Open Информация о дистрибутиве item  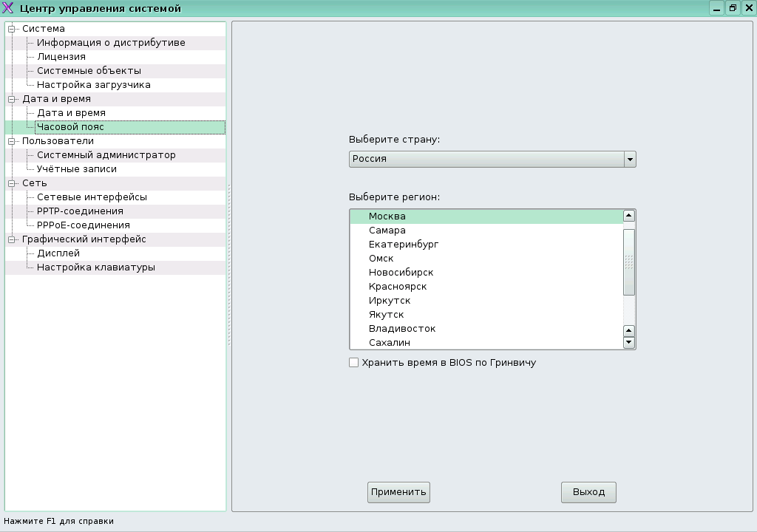111,43
